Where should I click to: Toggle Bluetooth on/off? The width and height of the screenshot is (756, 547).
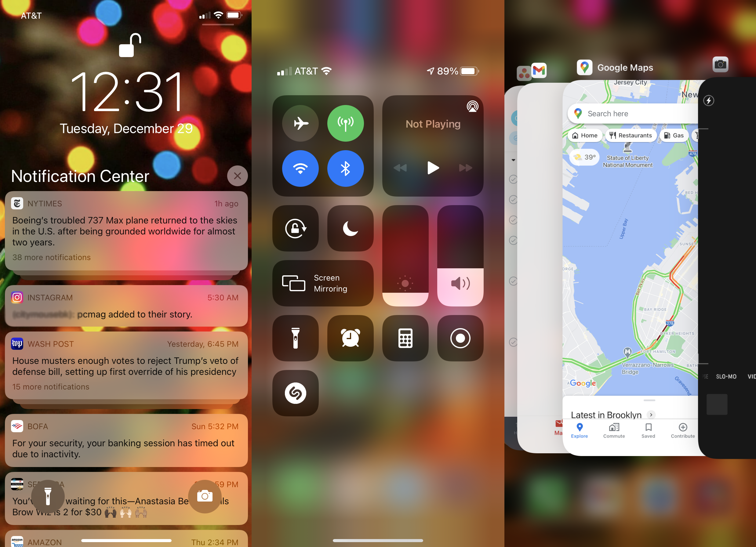pyautogui.click(x=346, y=169)
